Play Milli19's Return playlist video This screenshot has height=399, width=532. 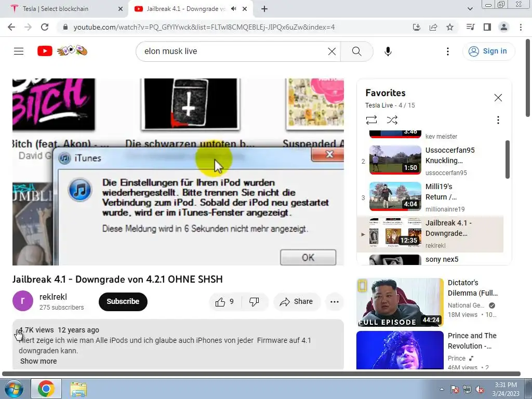click(x=430, y=197)
